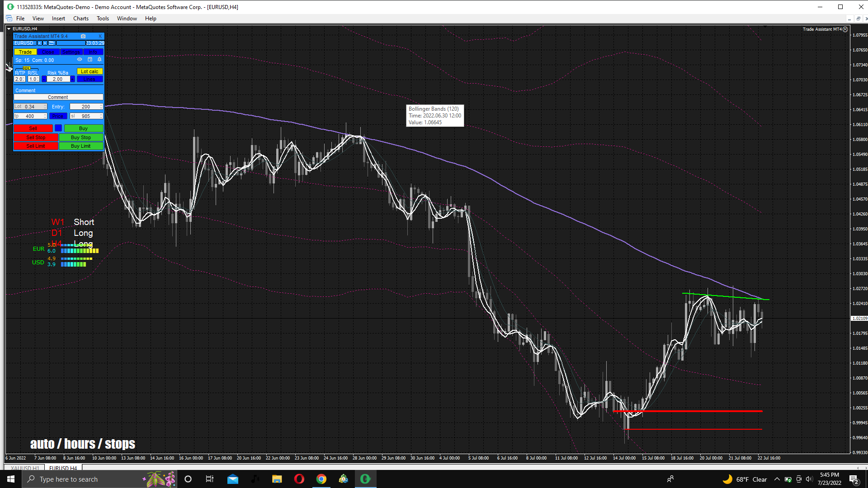The image size is (868, 488).
Task: Switch to the XAUUSD,H1 chart tab
Action: [x=25, y=468]
